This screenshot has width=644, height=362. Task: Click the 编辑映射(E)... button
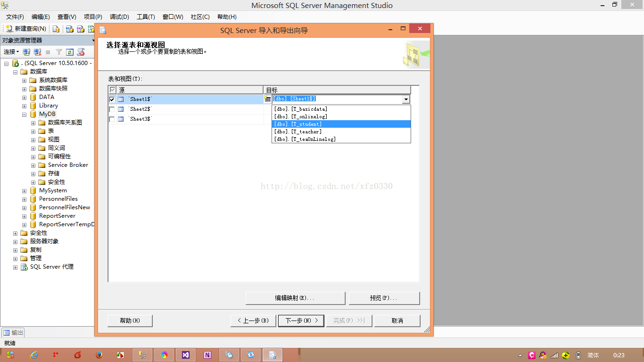(295, 298)
